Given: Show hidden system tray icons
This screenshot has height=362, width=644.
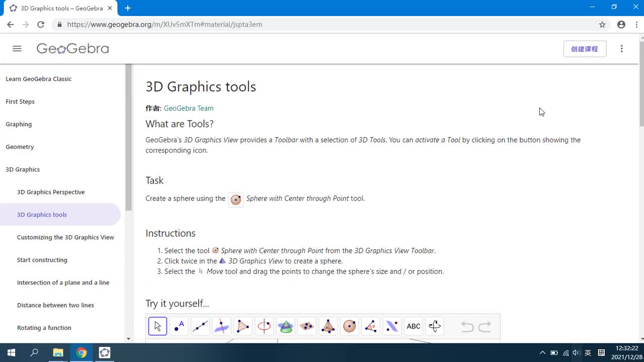Looking at the screenshot, I should pos(542,352).
